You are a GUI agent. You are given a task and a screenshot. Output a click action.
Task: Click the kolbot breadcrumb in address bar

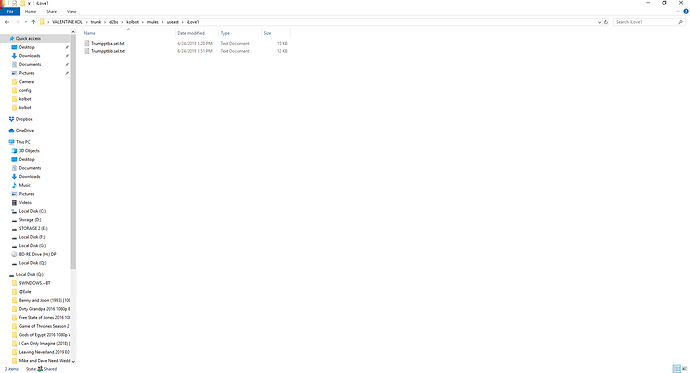pyautogui.click(x=132, y=22)
